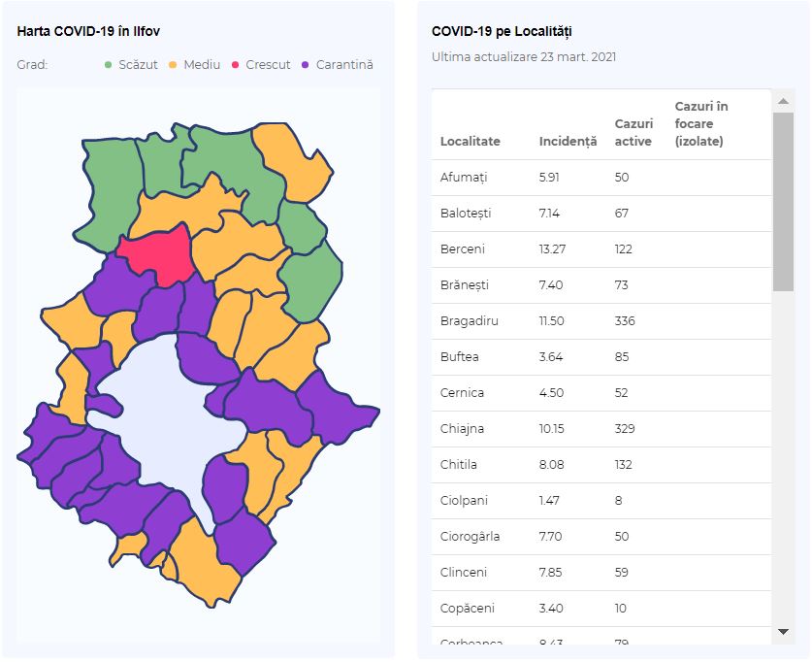This screenshot has width=812, height=662.
Task: Sort by the Incidență column header
Action: 568,141
